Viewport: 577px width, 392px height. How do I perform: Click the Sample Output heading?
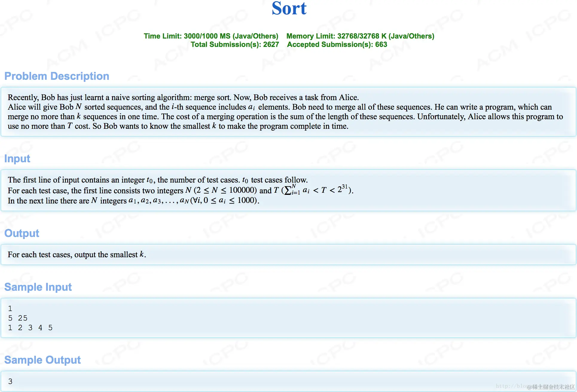[x=42, y=360]
